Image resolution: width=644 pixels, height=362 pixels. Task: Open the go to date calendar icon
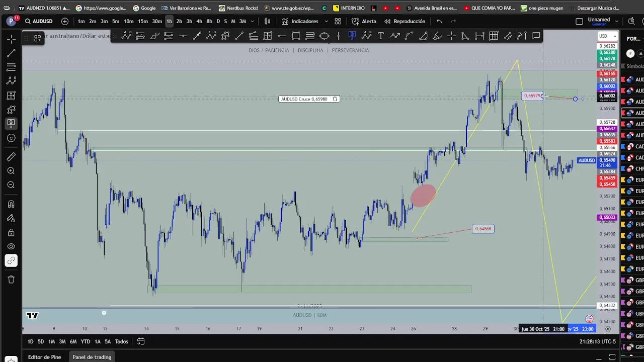141,342
